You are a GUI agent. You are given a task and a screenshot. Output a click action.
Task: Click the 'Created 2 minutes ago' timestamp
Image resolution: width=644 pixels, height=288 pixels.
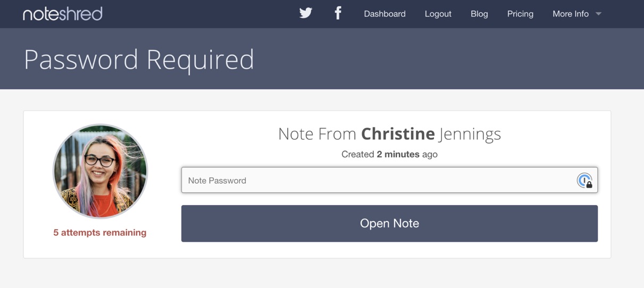pos(389,155)
